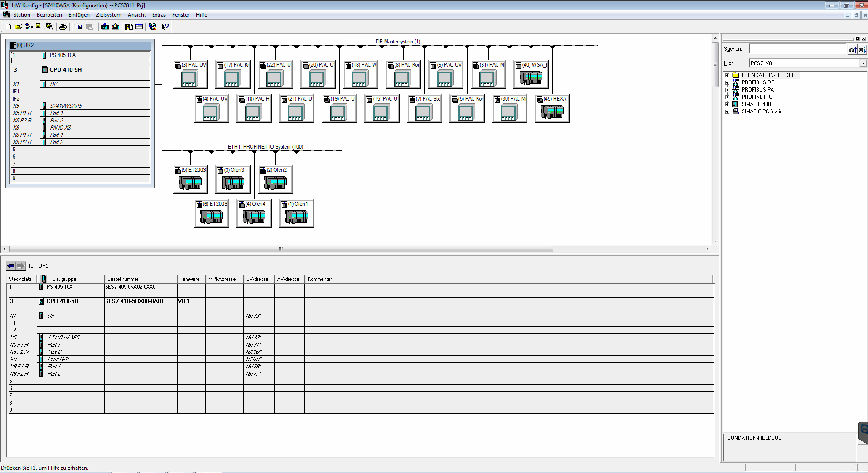Expand the FOUNDATION-FIELDBUS catalog node
This screenshot has width=868, height=473.
pyautogui.click(x=727, y=75)
